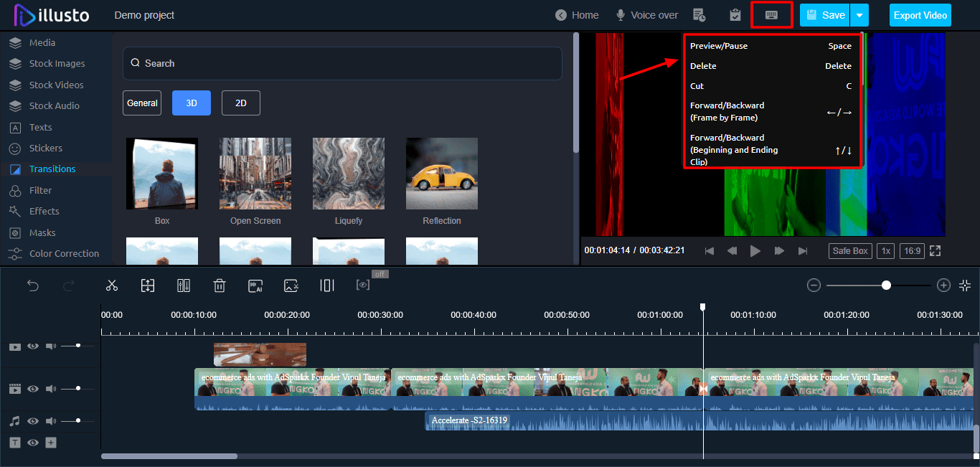
Task: Click the fit timeline collapse icon
Action: (x=965, y=286)
